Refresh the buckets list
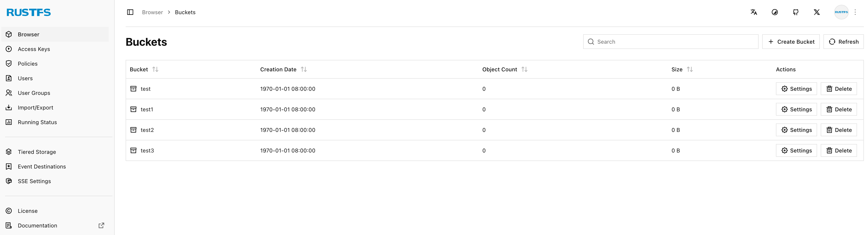 click(x=843, y=41)
